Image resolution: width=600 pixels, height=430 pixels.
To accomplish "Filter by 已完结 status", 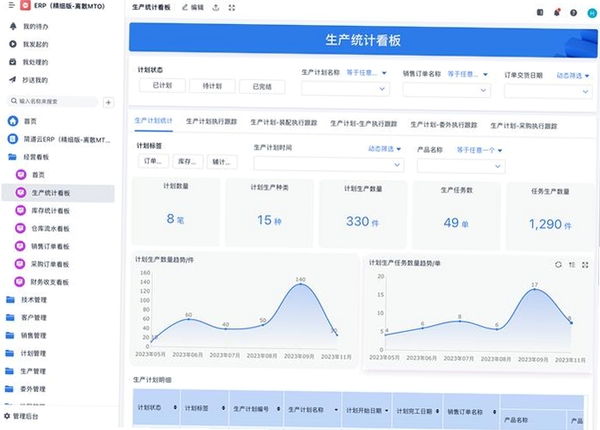I will [x=262, y=87].
